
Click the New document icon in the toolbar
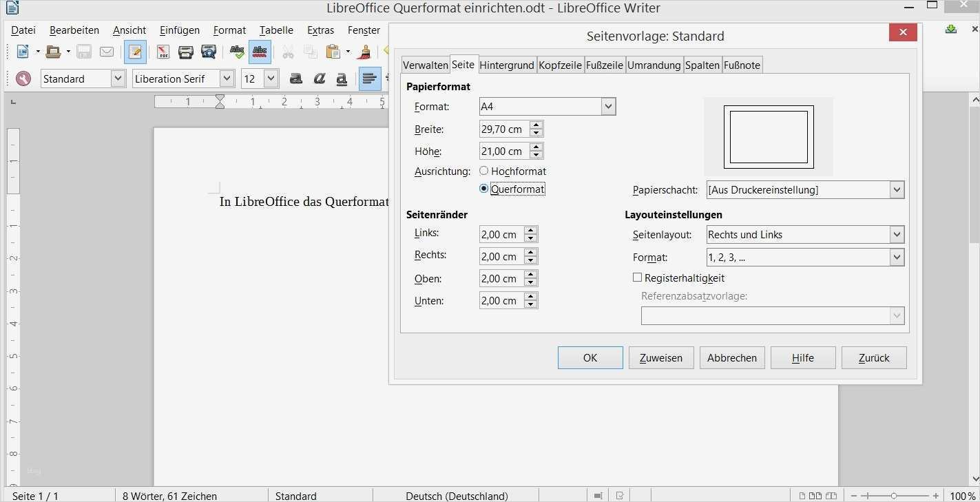click(23, 52)
